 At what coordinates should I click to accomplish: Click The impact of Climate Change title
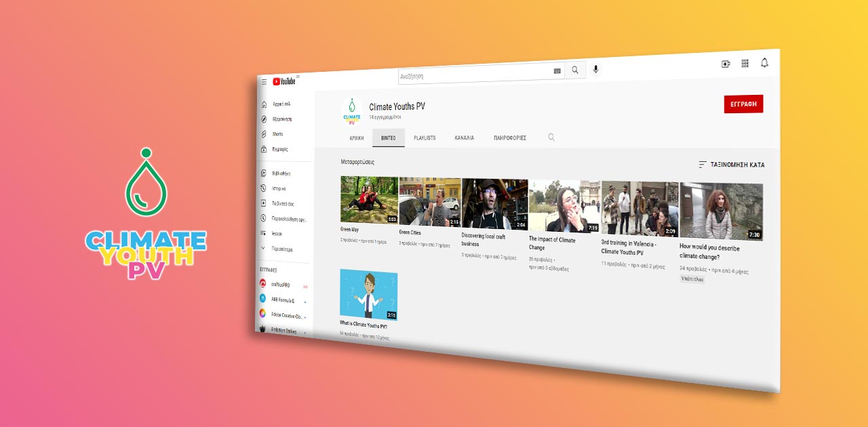click(552, 243)
